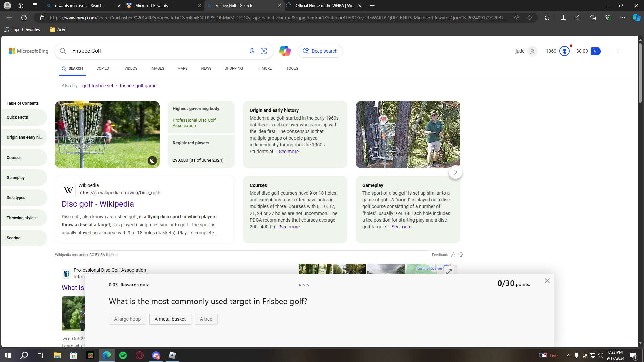Image resolution: width=644 pixels, height=362 pixels.
Task: Click the Copilot colorful logo icon
Action: coord(285,51)
